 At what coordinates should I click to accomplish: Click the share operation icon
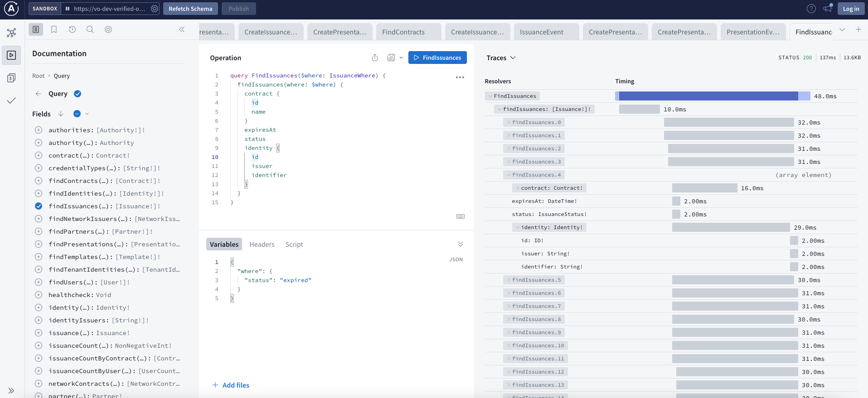point(375,58)
